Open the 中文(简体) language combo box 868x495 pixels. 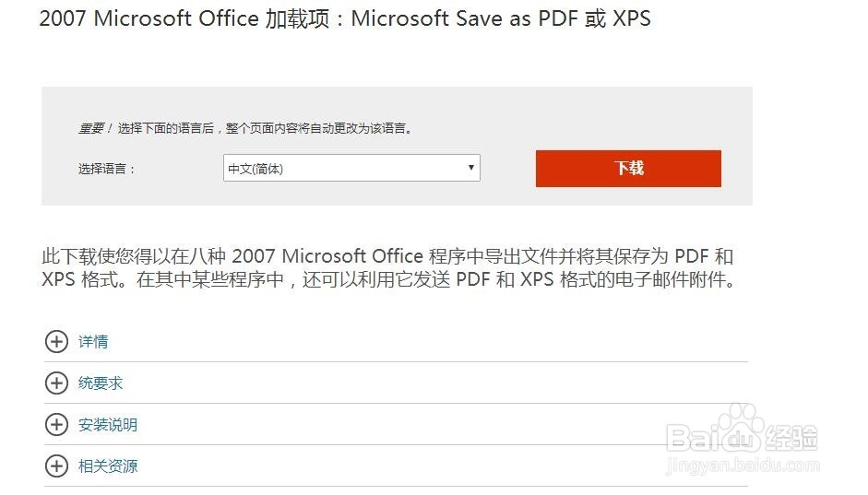pyautogui.click(x=351, y=168)
